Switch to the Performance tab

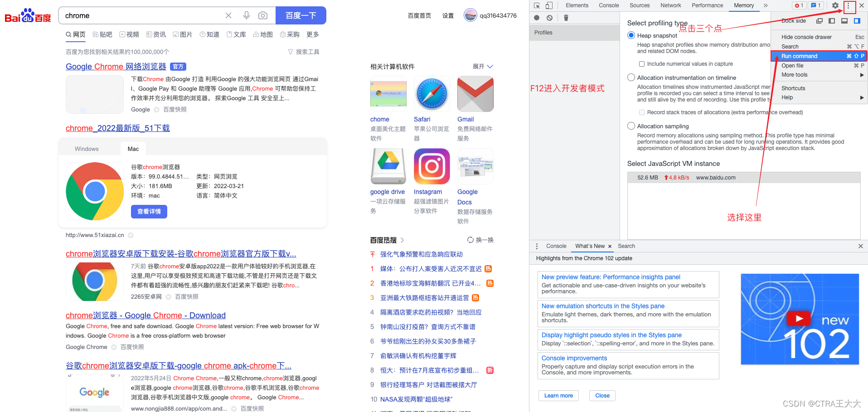click(707, 5)
